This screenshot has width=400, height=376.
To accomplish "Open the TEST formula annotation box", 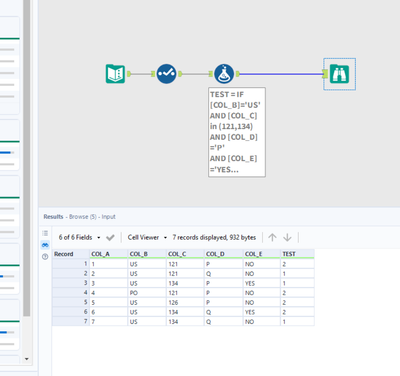I will (x=237, y=132).
